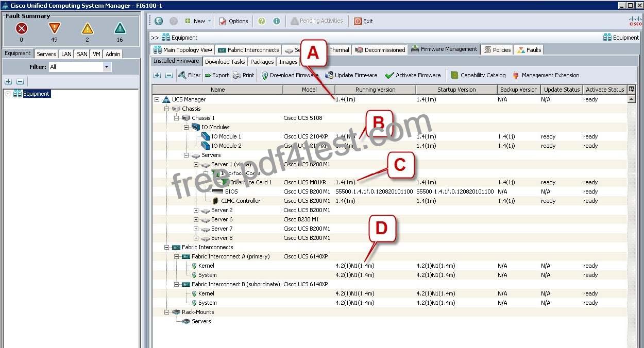Switch to the Admin navigation tab

coord(113,54)
